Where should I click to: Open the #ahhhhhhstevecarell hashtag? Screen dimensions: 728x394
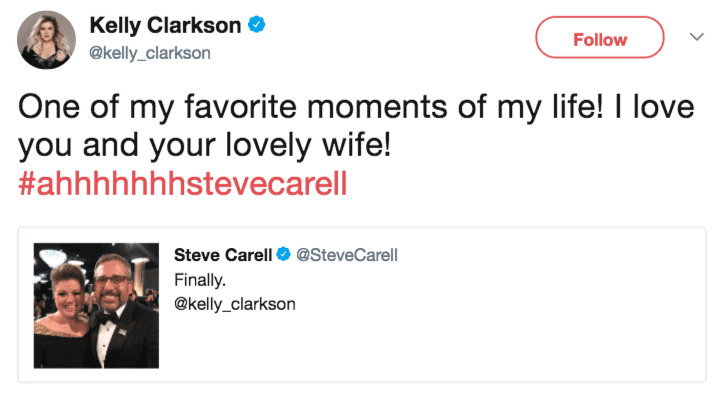pyautogui.click(x=182, y=184)
